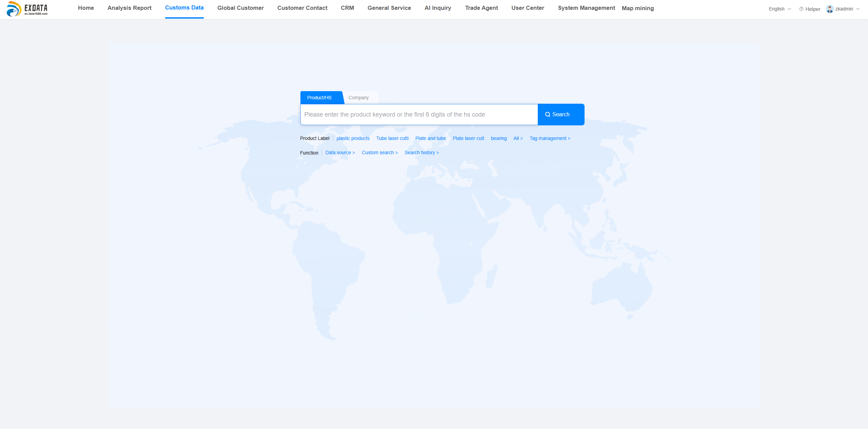This screenshot has width=868, height=429.
Task: Open the AI Inquiry section
Action: [x=437, y=8]
